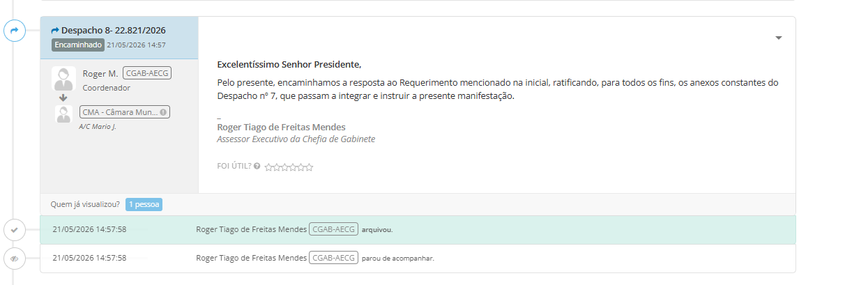Click the Encaminhado status badge
This screenshot has height=285, width=868.
(77, 45)
